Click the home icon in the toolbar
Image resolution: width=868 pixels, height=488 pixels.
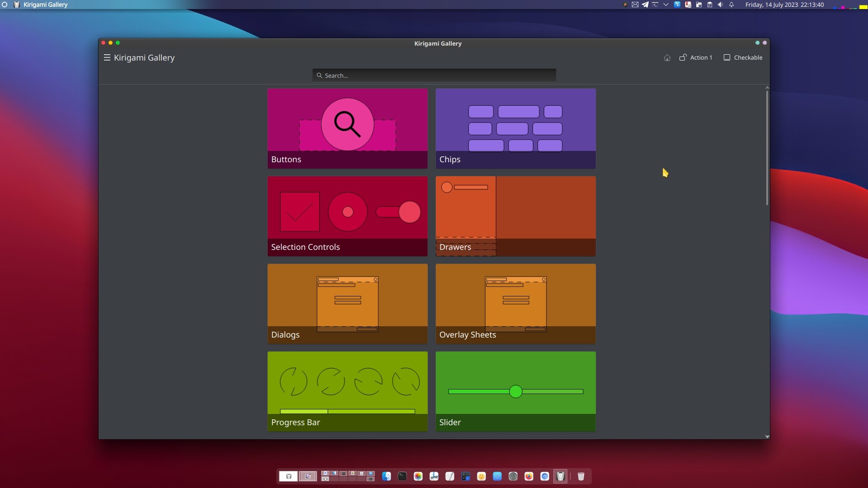point(667,57)
